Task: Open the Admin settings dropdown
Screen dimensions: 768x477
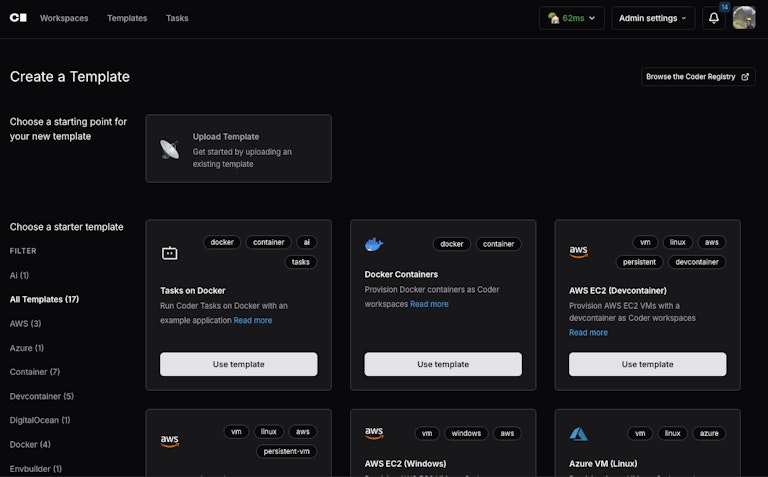Action: pyautogui.click(x=653, y=18)
